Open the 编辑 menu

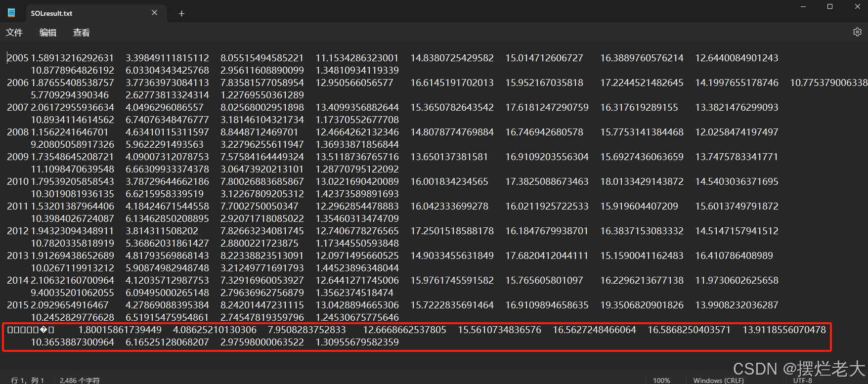[x=48, y=33]
